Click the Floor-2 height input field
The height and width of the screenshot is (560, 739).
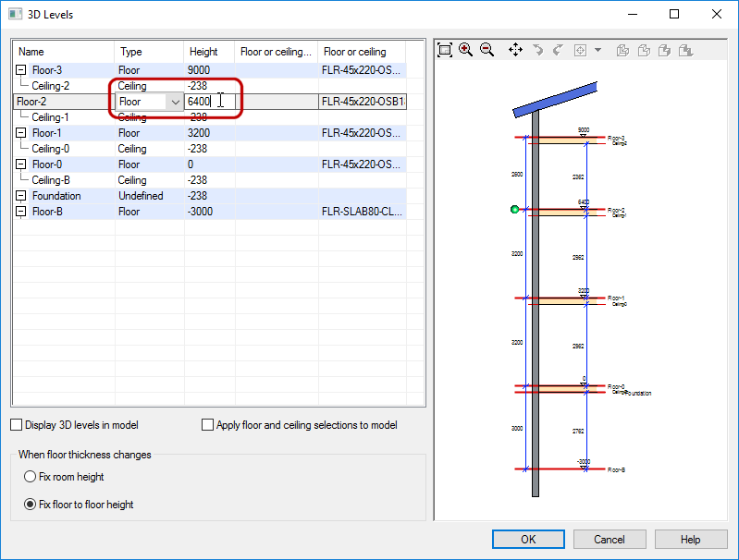click(207, 102)
